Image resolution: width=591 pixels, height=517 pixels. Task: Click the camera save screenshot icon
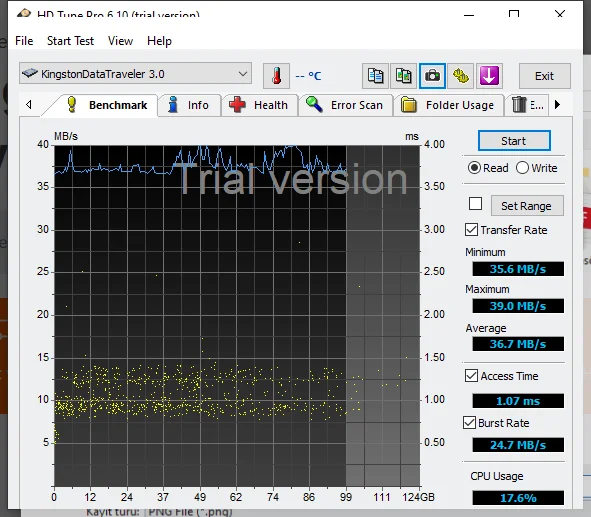point(432,76)
